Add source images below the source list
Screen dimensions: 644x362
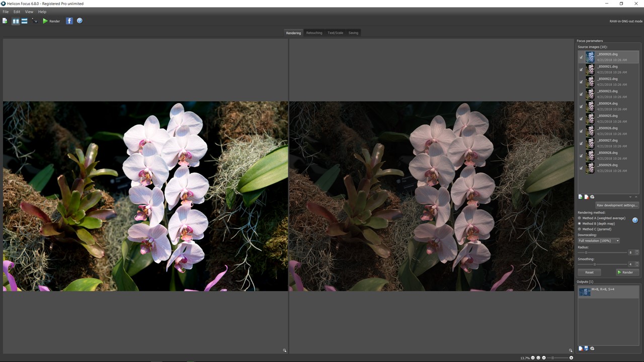[x=580, y=197]
